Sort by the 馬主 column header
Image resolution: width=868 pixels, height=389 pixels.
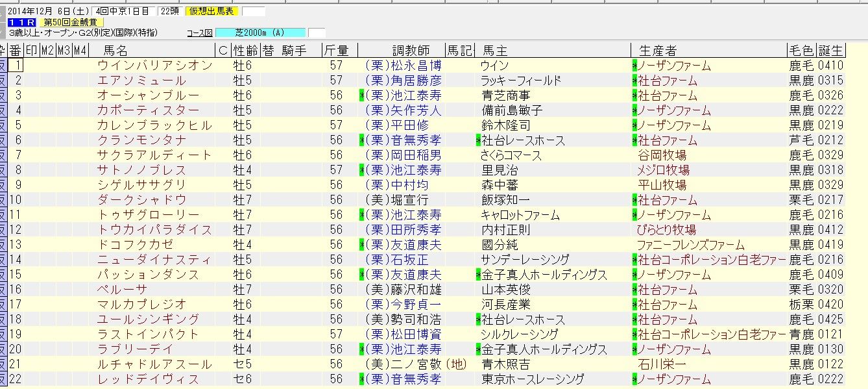coord(495,51)
